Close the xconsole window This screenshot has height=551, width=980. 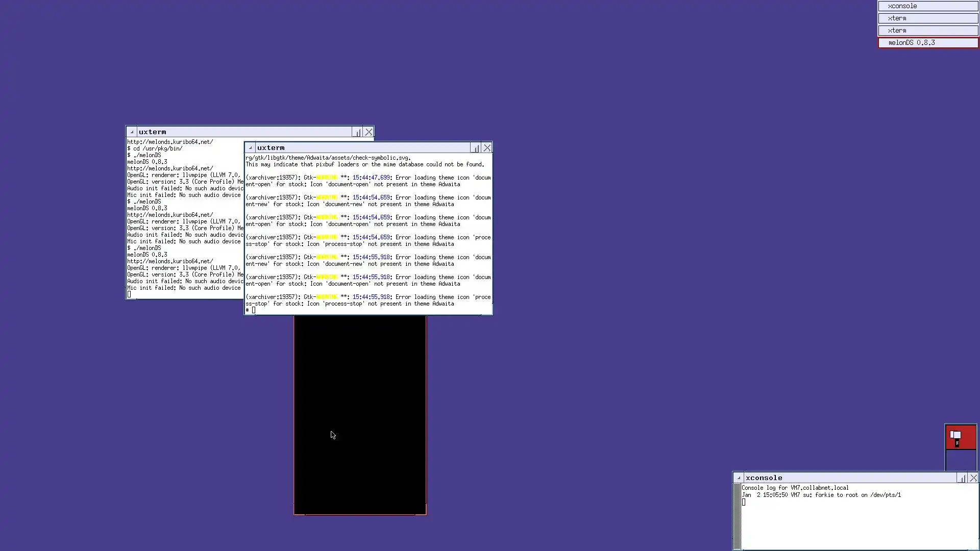pos(973,478)
